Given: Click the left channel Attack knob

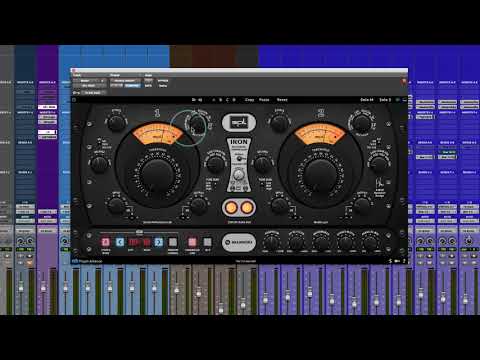Looking at the screenshot, I should click(x=116, y=122).
